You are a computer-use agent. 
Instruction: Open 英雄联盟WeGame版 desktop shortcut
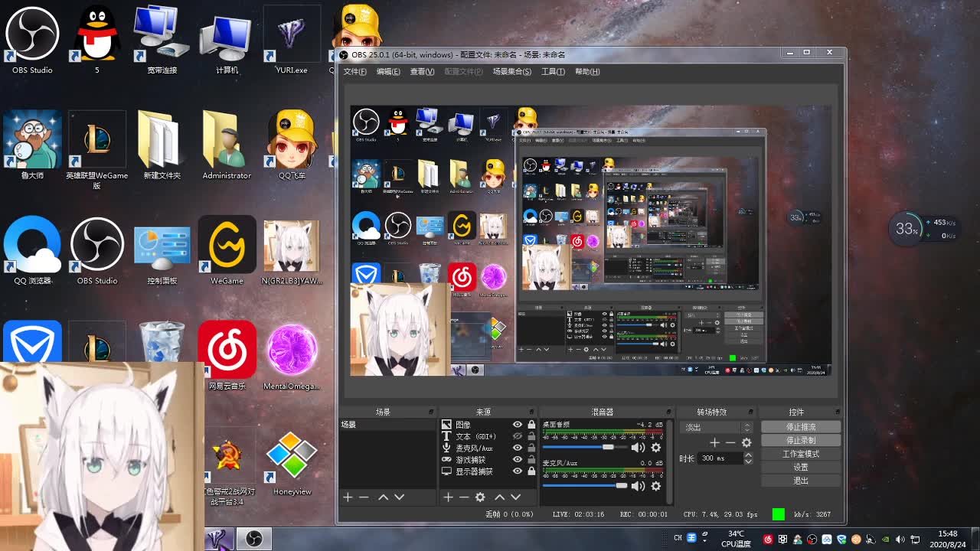click(97, 150)
